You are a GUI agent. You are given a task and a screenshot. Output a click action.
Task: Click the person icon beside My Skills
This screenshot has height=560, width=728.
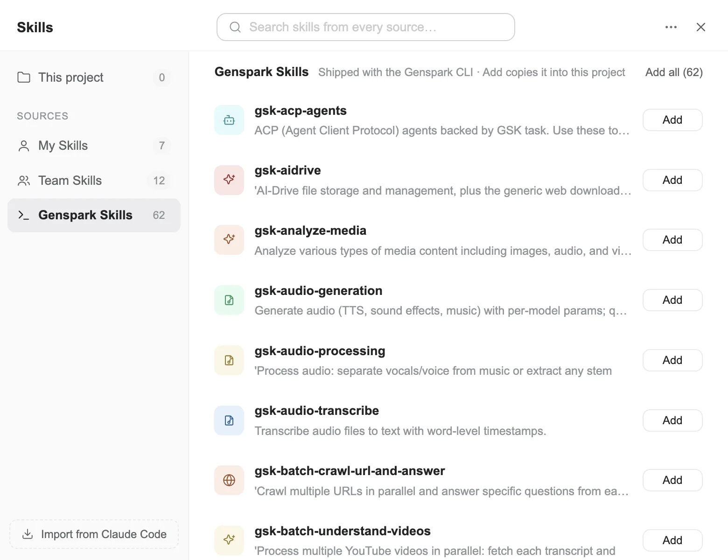click(24, 146)
